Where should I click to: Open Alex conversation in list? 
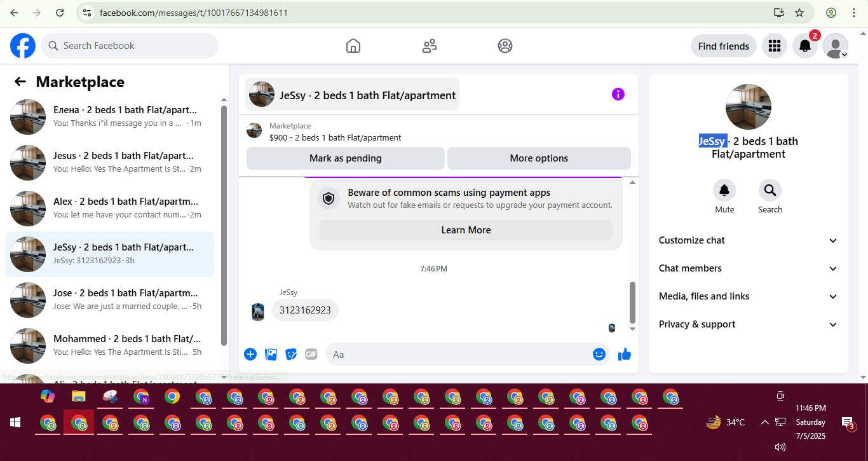coord(109,209)
